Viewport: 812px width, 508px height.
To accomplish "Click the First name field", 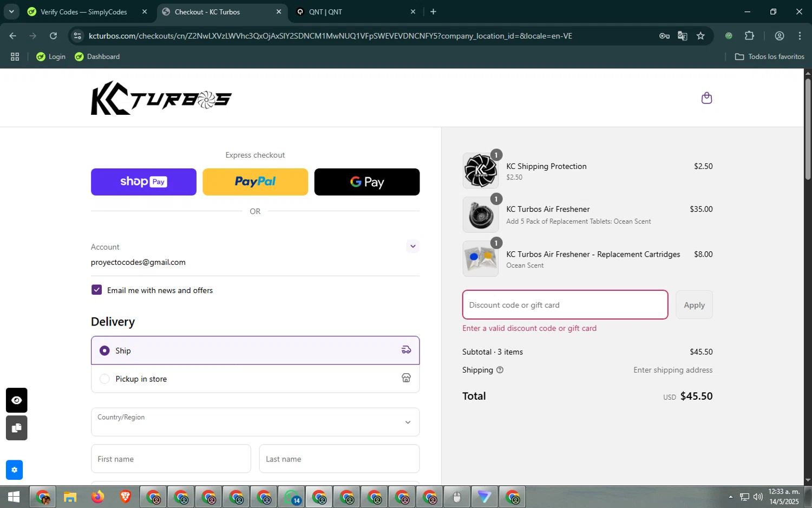I will (171, 459).
